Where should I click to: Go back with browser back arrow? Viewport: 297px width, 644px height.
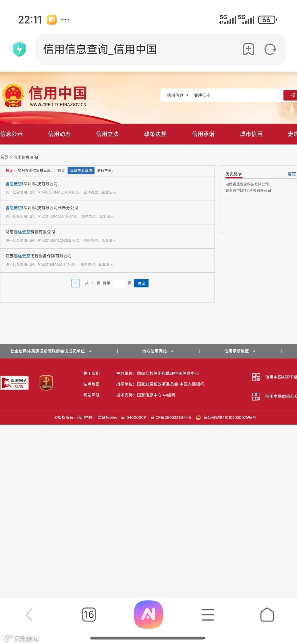[29, 615]
